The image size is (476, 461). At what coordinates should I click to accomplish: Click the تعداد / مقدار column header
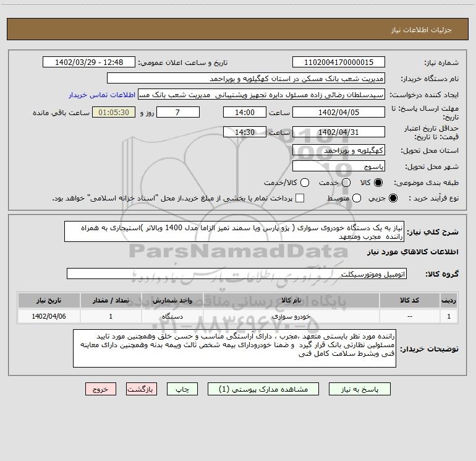click(x=111, y=300)
